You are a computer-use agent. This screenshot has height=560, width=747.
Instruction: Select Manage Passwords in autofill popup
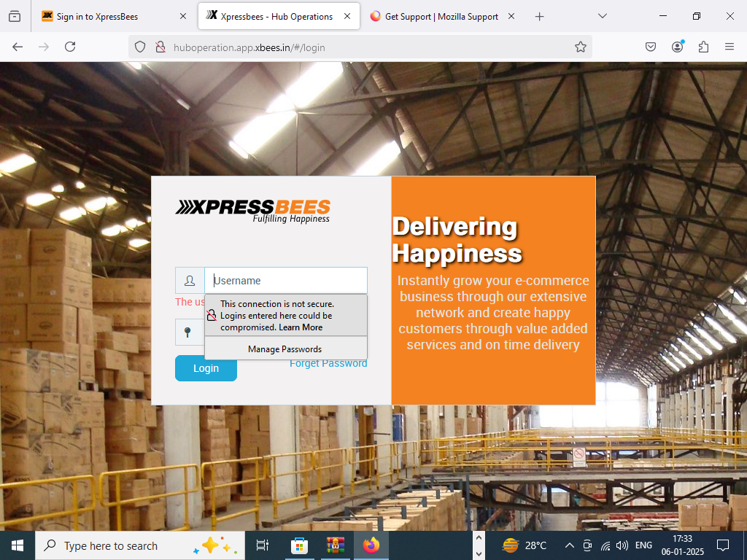coord(285,349)
